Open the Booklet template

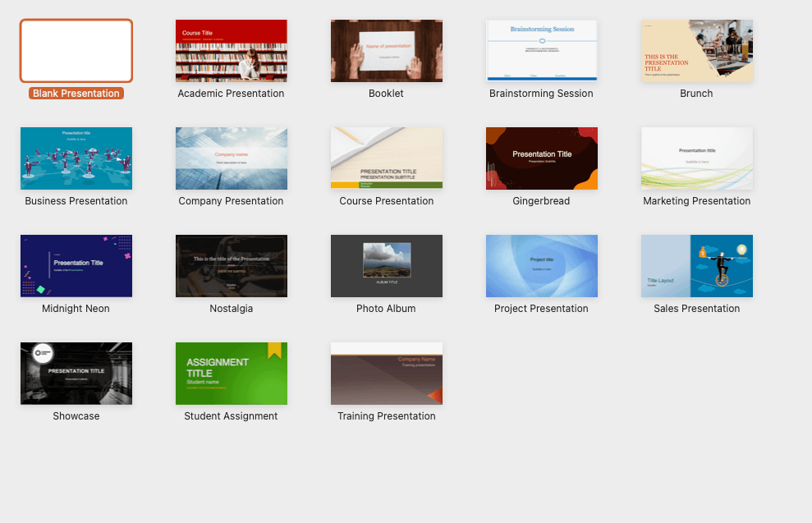pyautogui.click(x=386, y=51)
